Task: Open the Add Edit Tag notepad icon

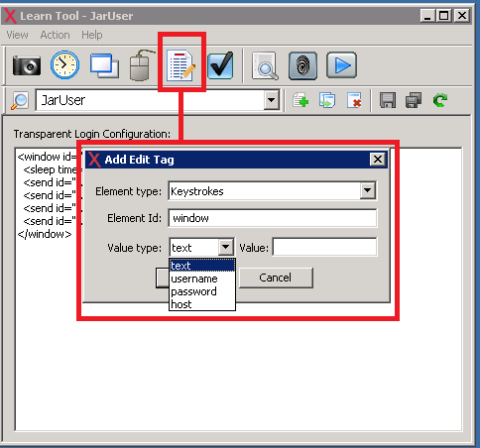Action: point(180,64)
